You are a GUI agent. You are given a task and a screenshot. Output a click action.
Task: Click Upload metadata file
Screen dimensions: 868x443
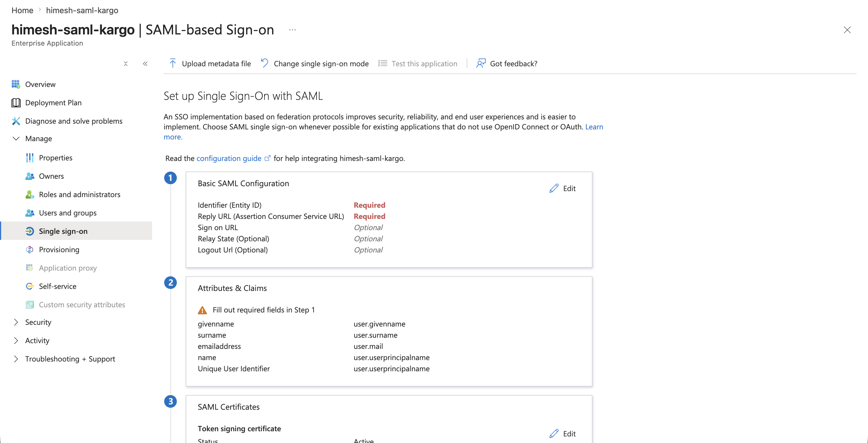pyautogui.click(x=210, y=63)
